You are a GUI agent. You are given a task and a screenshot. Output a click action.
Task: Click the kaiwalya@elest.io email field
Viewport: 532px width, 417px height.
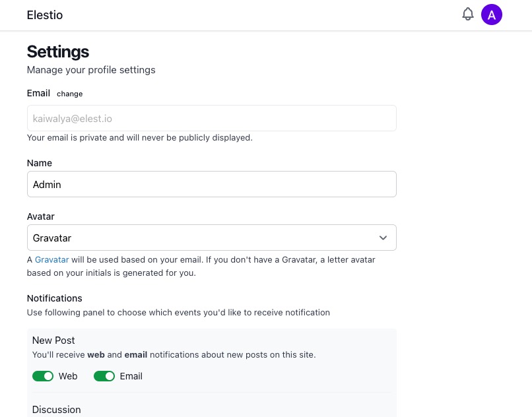(x=211, y=118)
